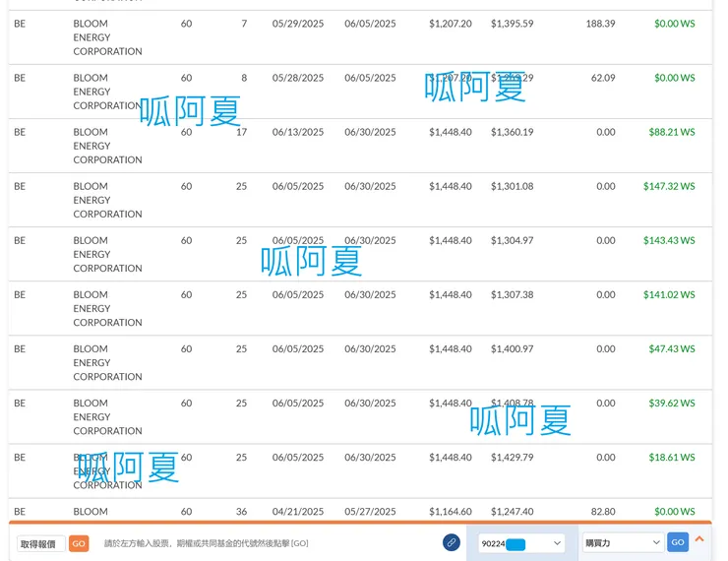
Task: Select the $1,307.38 cell
Action: point(513,294)
